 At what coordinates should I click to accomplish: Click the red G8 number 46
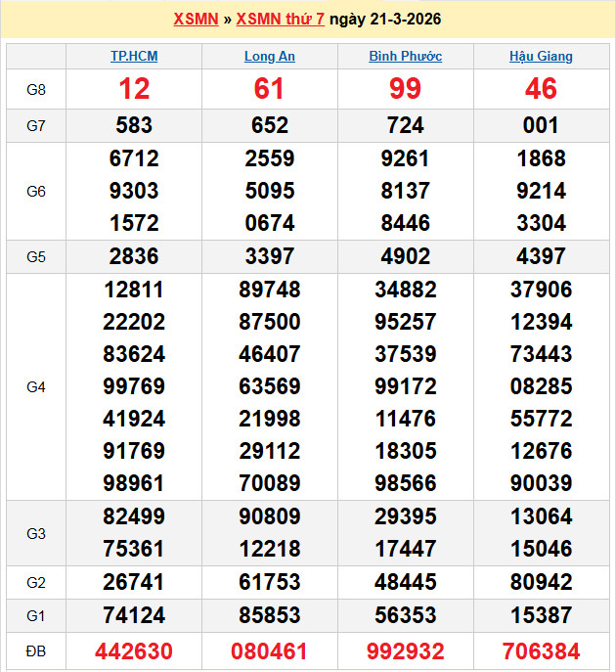541,89
